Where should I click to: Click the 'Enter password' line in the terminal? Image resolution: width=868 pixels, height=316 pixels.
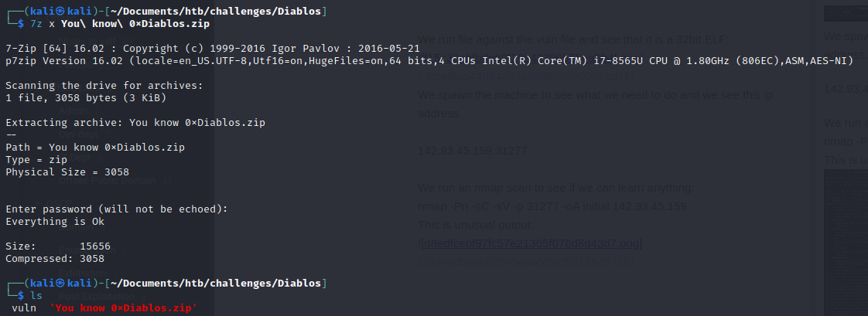117,209
